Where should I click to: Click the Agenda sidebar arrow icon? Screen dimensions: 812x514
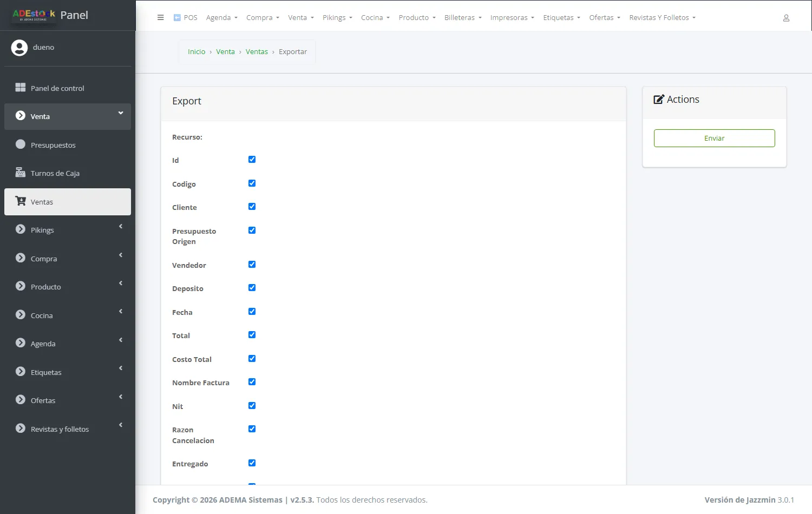click(21, 343)
